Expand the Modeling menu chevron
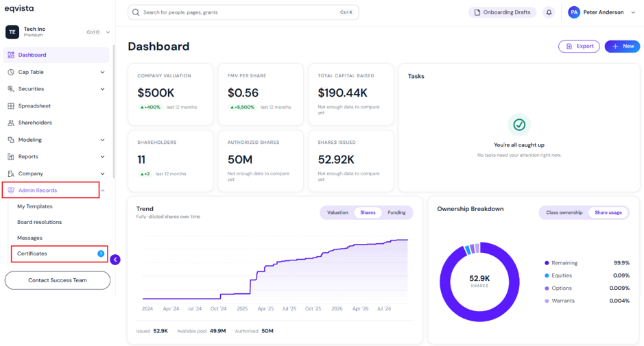The image size is (644, 346). [102, 140]
